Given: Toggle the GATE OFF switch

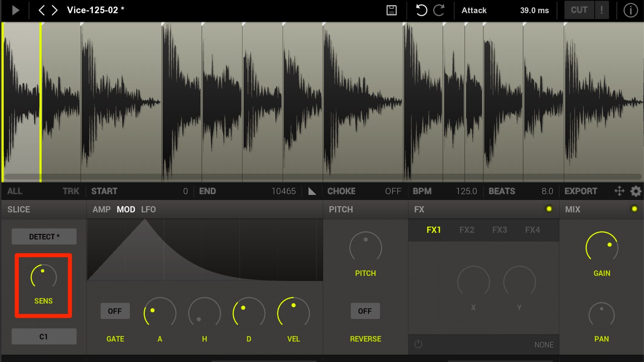Looking at the screenshot, I should click(115, 311).
